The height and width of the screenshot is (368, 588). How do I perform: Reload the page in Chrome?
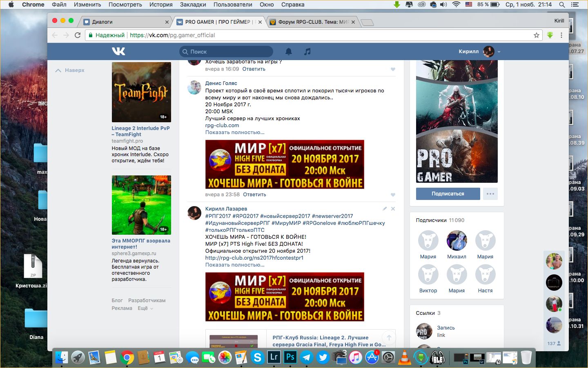coord(78,35)
